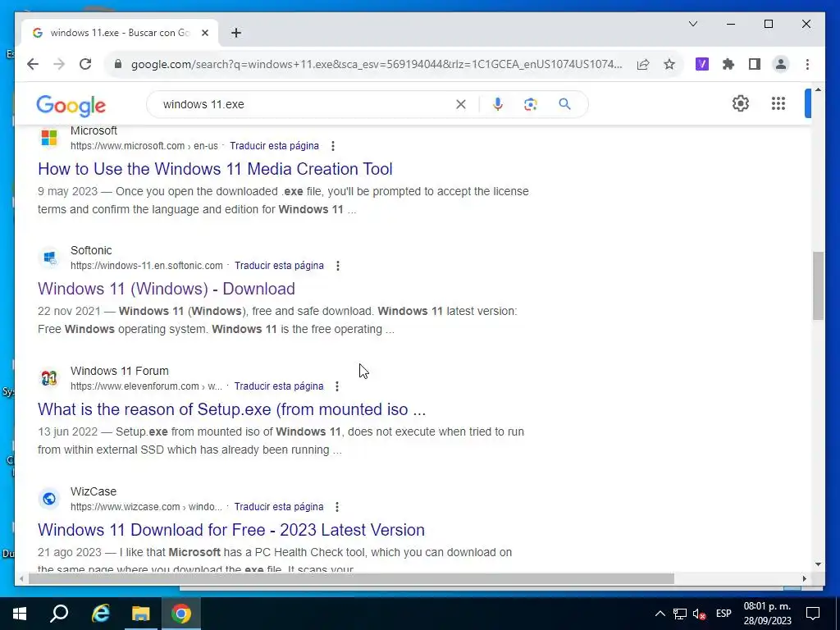Viewport: 840px width, 630px height.
Task: Translate the WizCase result page
Action: (x=279, y=507)
